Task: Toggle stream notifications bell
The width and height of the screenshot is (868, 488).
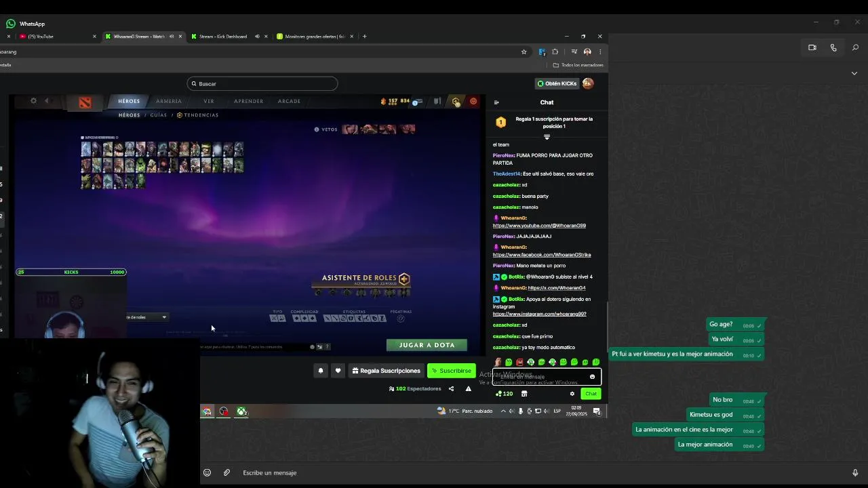Action: pos(321,371)
